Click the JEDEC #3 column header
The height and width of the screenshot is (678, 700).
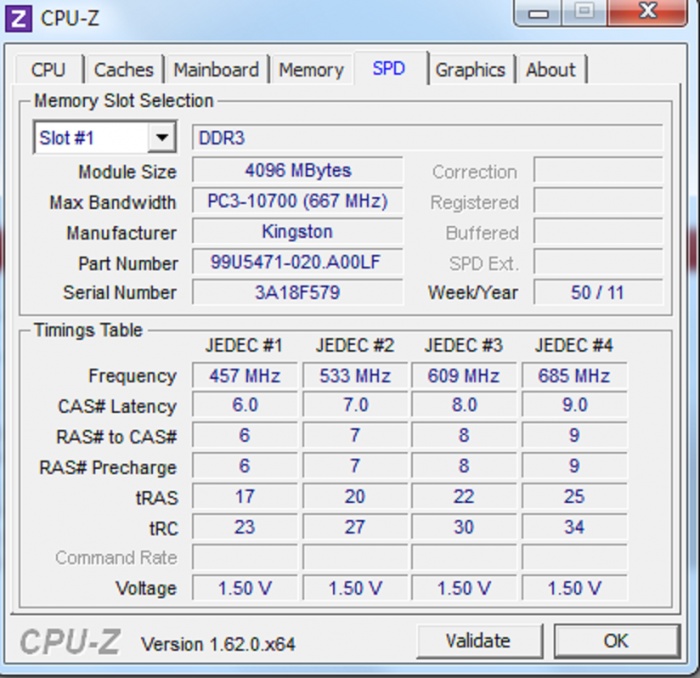(464, 345)
